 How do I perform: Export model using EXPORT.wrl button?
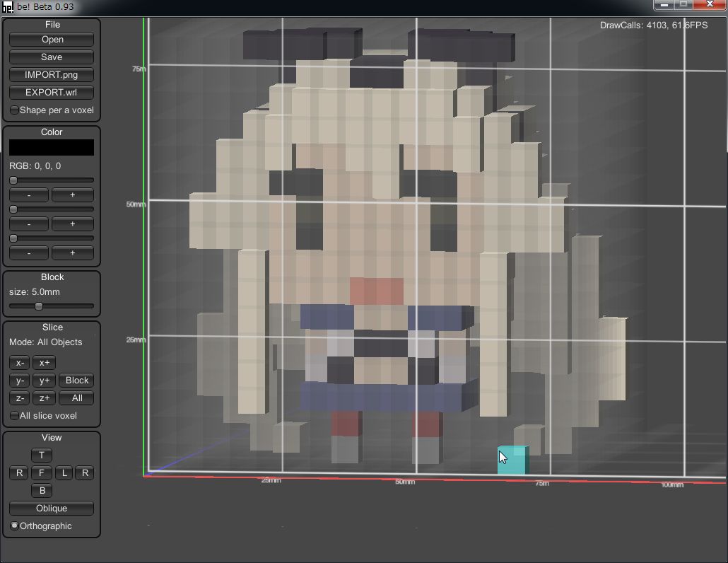[52, 93]
